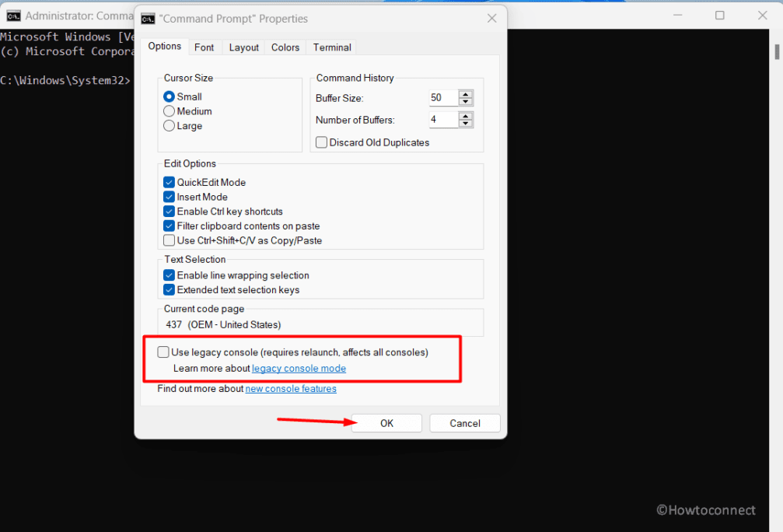Close the Command Prompt Properties dialog
This screenshot has height=532, width=783.
[x=492, y=19]
